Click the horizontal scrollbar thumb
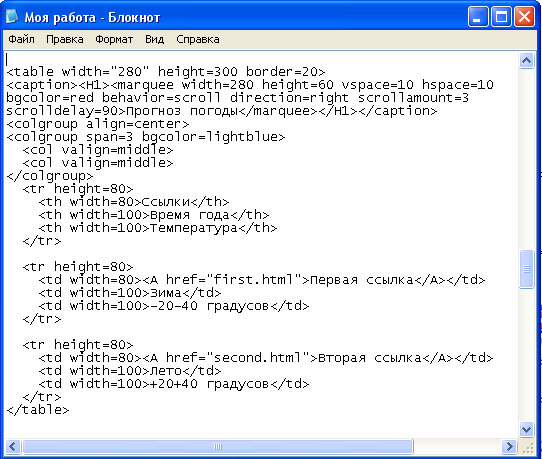The height and width of the screenshot is (459, 542). (218, 446)
